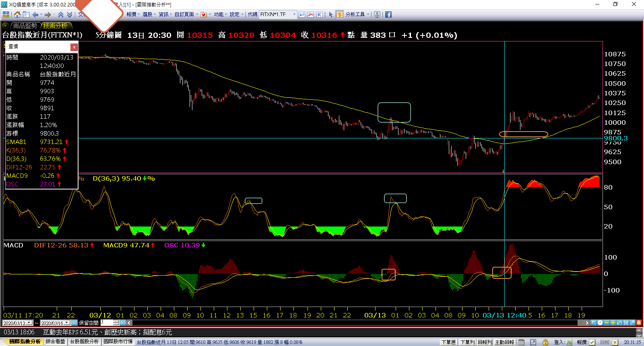Click the padlock icon in status bar
This screenshot has height=346, width=644.
545,342
